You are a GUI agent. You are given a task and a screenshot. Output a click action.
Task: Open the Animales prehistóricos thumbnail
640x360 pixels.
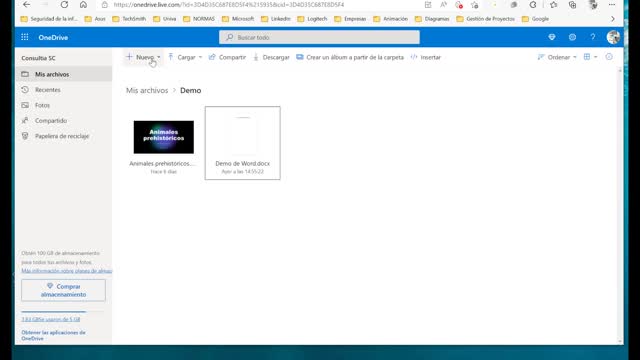[164, 137]
